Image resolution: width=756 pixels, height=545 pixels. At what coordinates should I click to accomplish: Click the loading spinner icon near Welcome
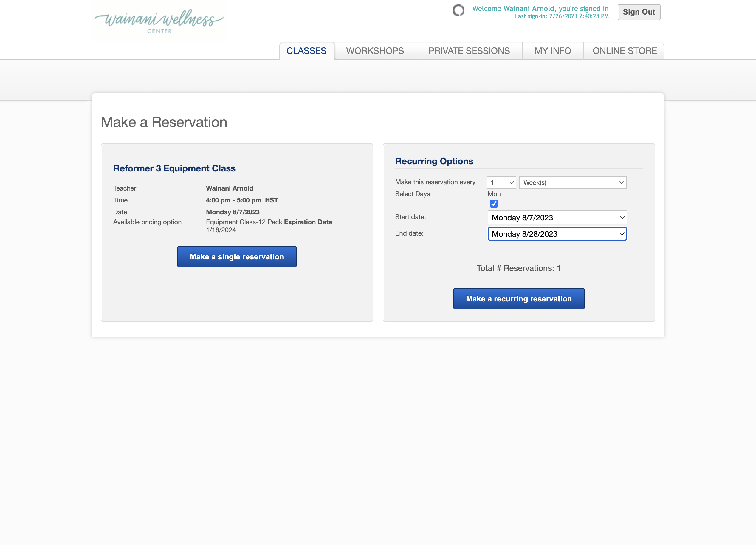point(458,10)
